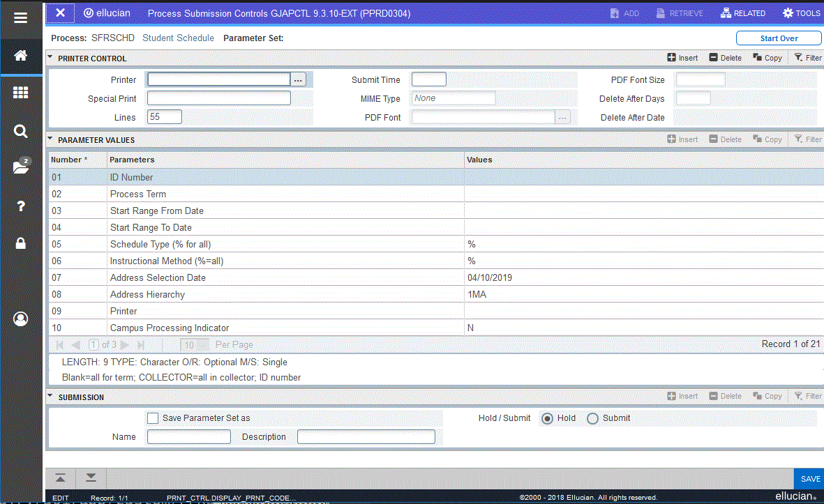The image size is (824, 504).
Task: Click the next section arrow icon
Action: [x=91, y=478]
